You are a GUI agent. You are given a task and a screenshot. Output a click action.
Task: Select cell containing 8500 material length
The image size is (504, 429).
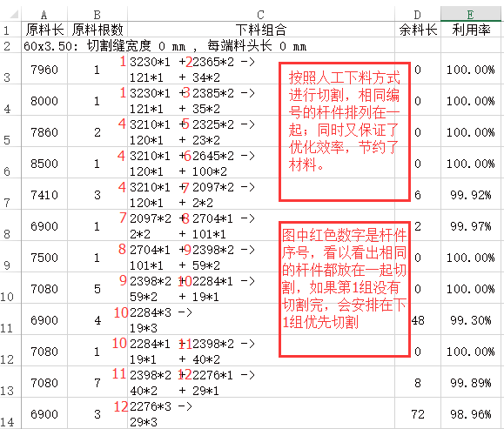point(44,164)
